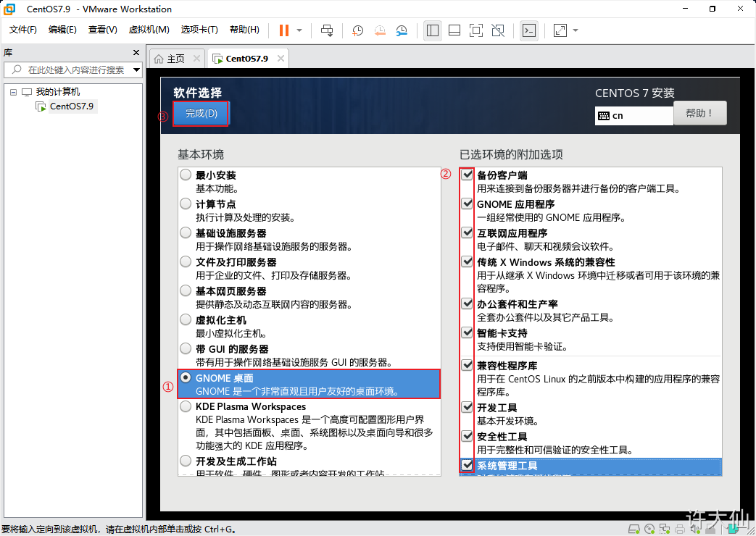Open the 帮助(H) menu

tap(244, 30)
